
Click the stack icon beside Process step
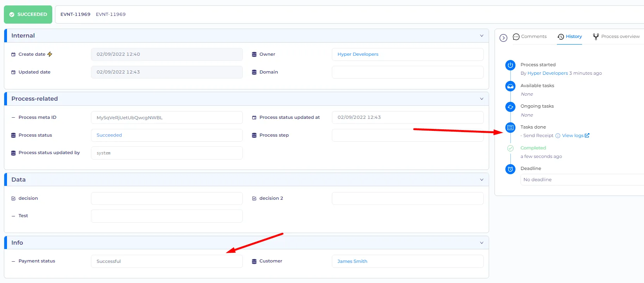[x=254, y=135]
